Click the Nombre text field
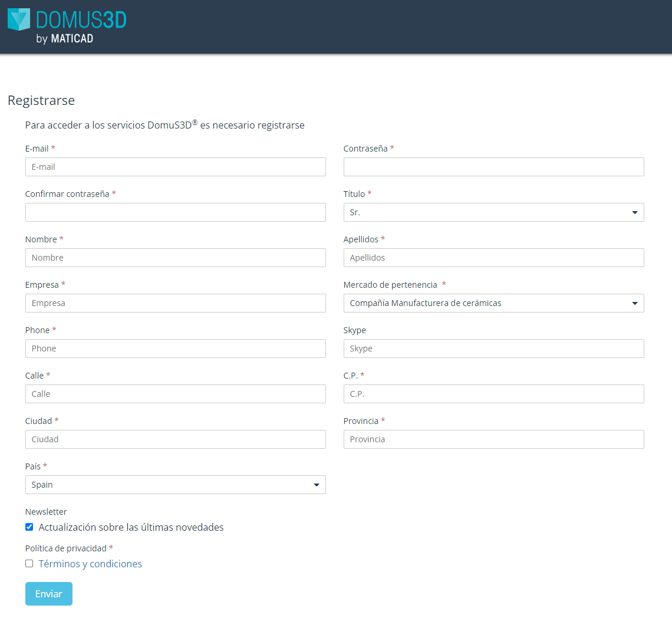The width and height of the screenshot is (672, 628). 175,258
